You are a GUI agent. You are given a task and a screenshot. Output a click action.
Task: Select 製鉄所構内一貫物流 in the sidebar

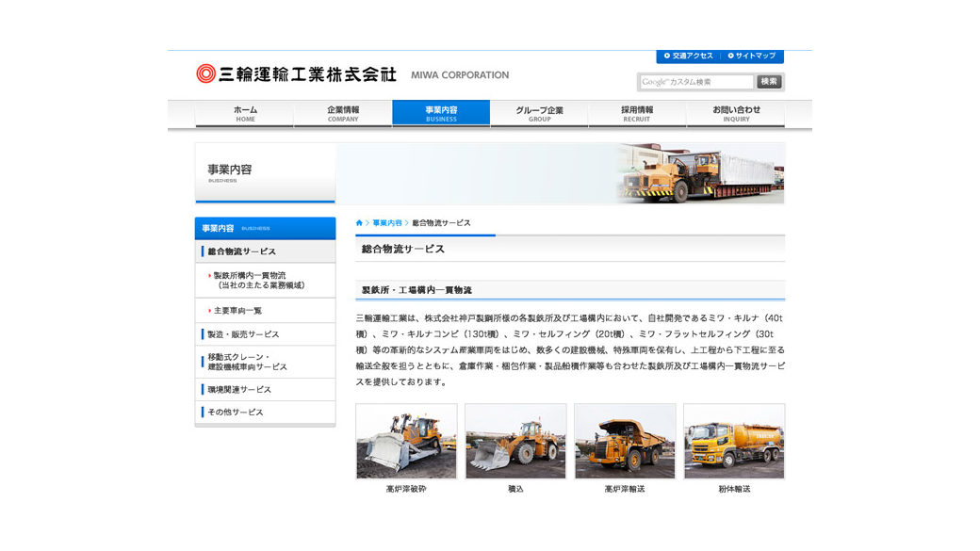(258, 281)
